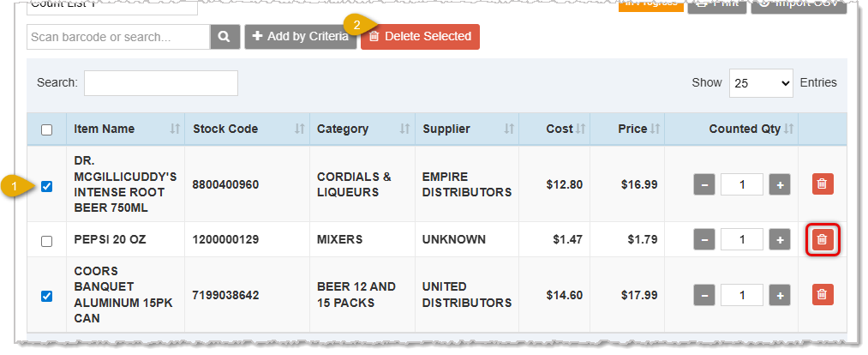Open the Show entries dropdown set to 25
The image size is (868, 355).
click(x=761, y=83)
